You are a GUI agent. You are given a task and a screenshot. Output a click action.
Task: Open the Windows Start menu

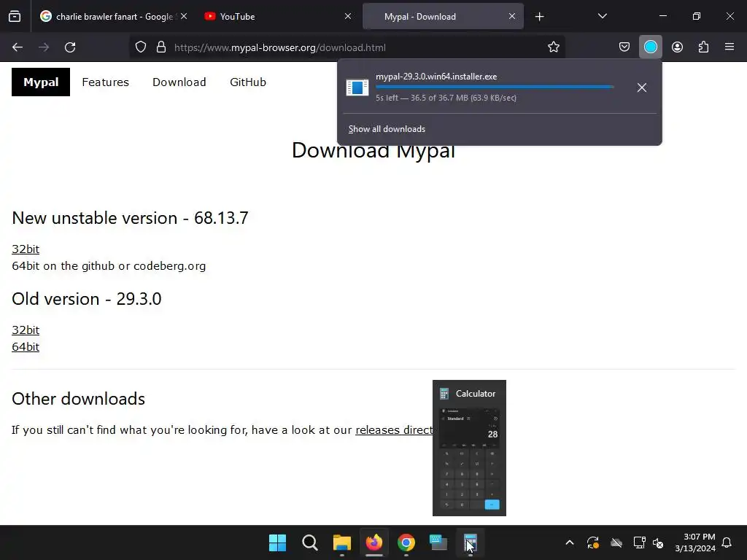[277, 542]
